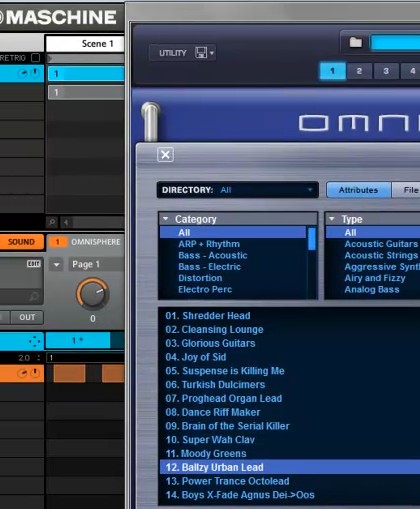This screenshot has height=509, width=420.
Task: Open the Omnisphere folder browser icon
Action: click(x=355, y=42)
